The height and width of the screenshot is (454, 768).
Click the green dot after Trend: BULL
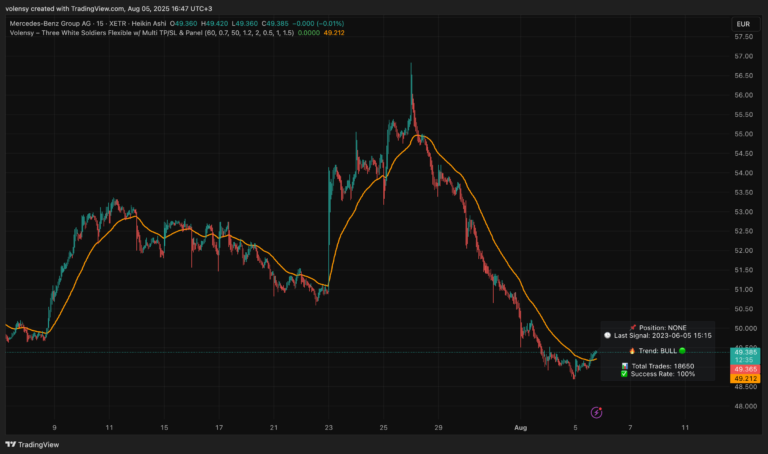click(x=682, y=351)
